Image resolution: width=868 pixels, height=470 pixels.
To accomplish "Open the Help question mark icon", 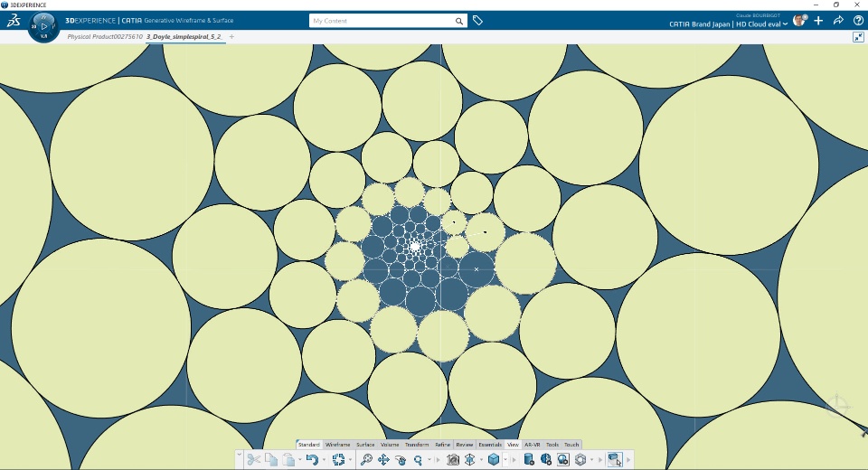I will pos(858,21).
